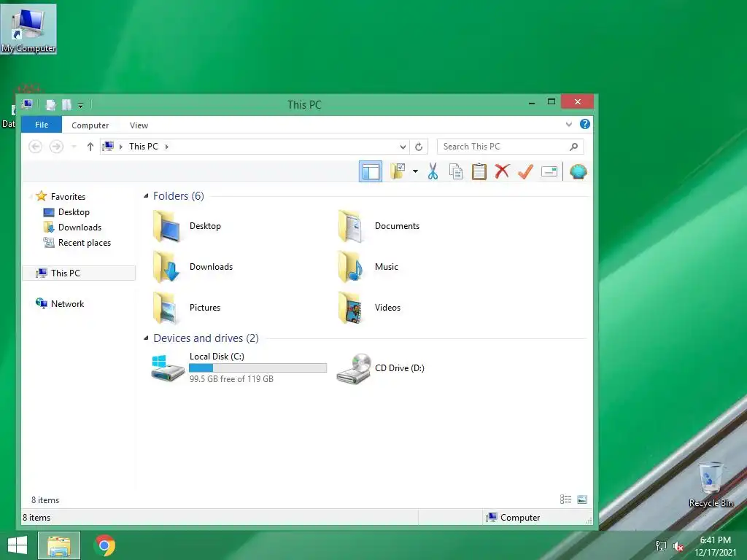The image size is (747, 560).
Task: Open the Help question mark icon
Action: point(584,124)
